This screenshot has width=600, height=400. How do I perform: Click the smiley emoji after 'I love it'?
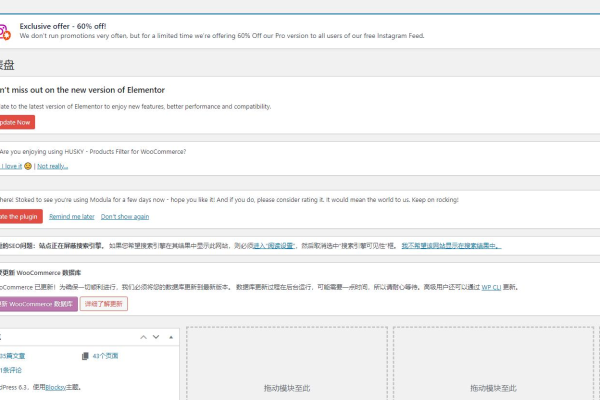point(28,166)
